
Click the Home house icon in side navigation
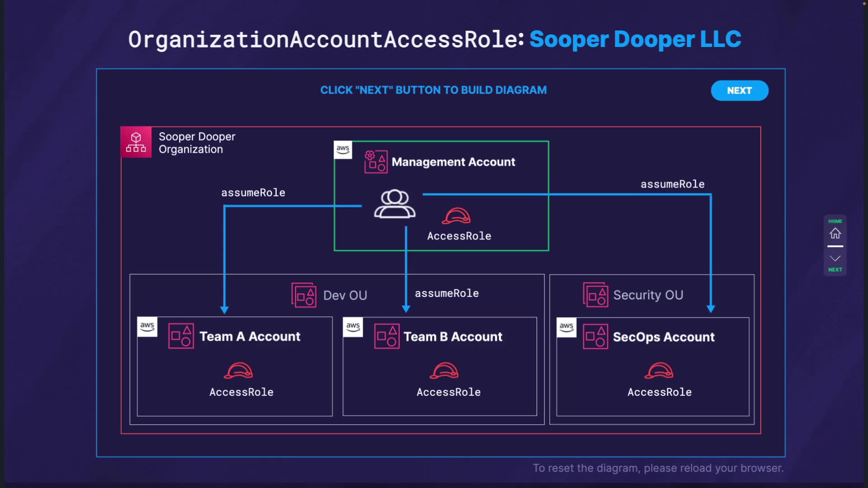point(835,233)
